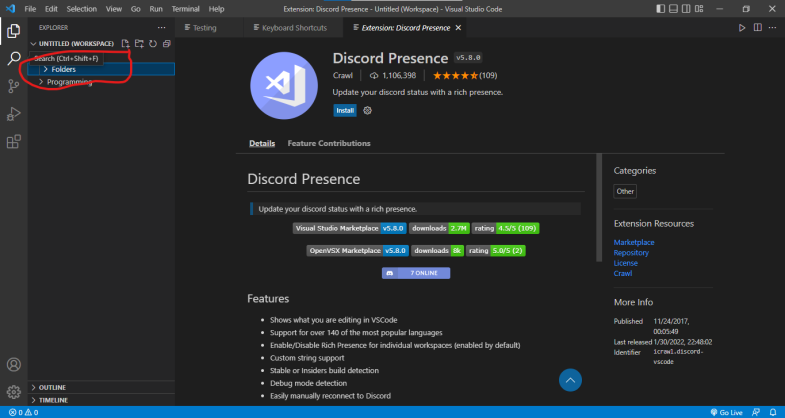Image resolution: width=785 pixels, height=418 pixels.
Task: Click the Refresh Explorer icon
Action: [x=153, y=44]
